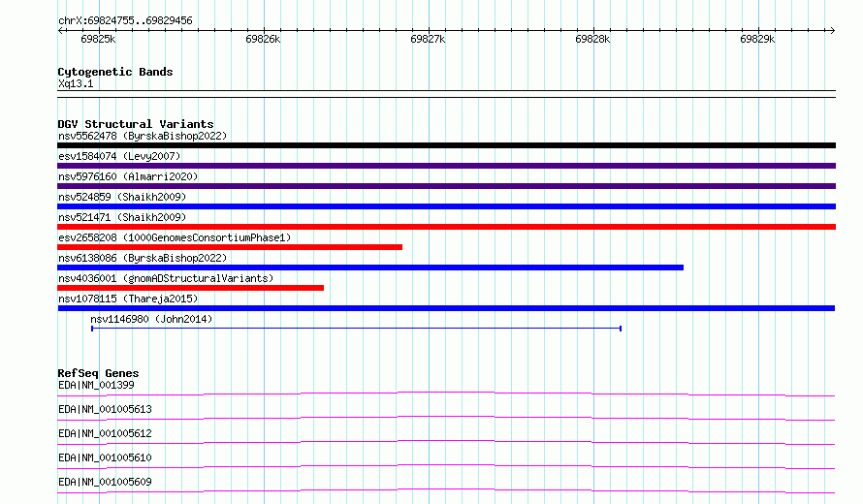Click the nsv6138086 blue variant bar

[370, 268]
